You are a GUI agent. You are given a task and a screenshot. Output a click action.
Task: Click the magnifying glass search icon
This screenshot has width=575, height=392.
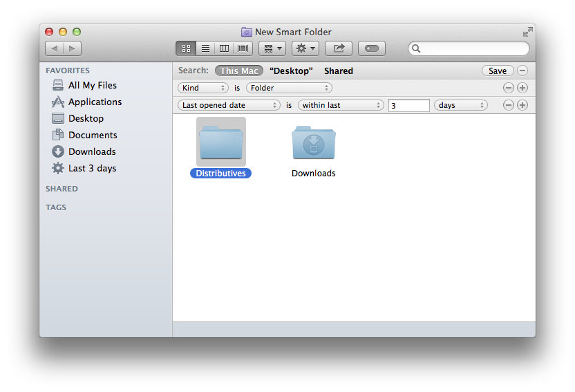416,48
